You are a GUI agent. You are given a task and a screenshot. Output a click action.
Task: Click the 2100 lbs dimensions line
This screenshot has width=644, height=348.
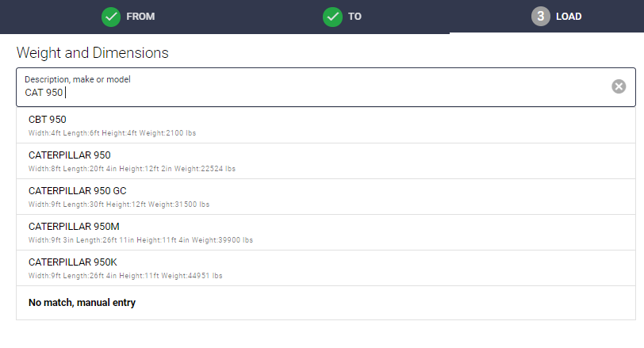point(112,133)
